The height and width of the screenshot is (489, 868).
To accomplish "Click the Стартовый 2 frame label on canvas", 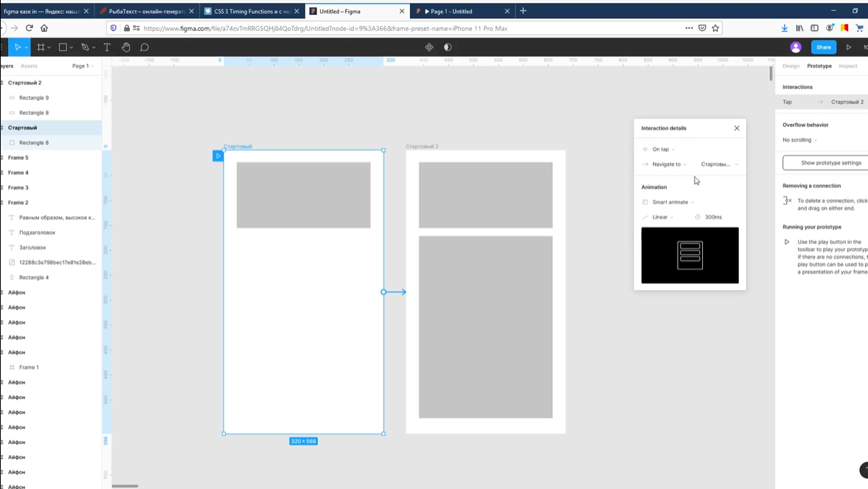I will [x=422, y=146].
